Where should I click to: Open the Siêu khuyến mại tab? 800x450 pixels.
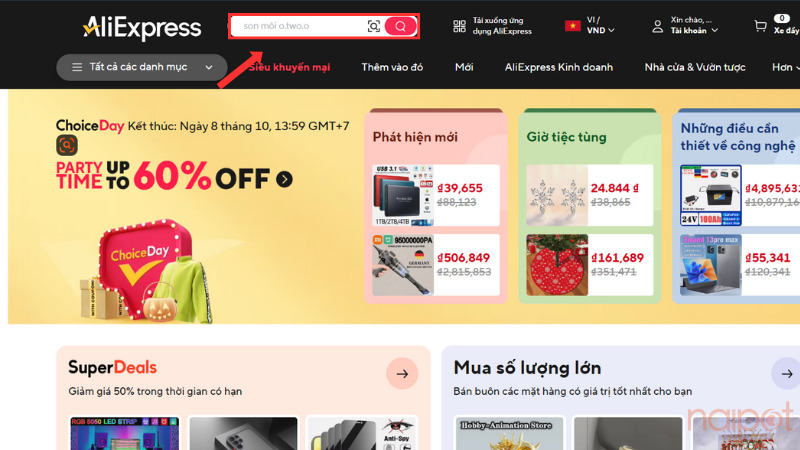289,67
